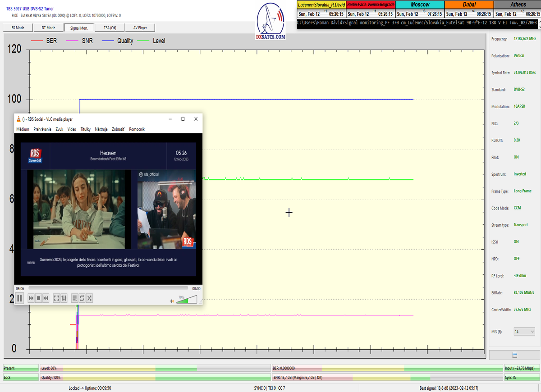Open VLC extended settings equalizer icon
The width and height of the screenshot is (541, 392).
[x=64, y=298]
